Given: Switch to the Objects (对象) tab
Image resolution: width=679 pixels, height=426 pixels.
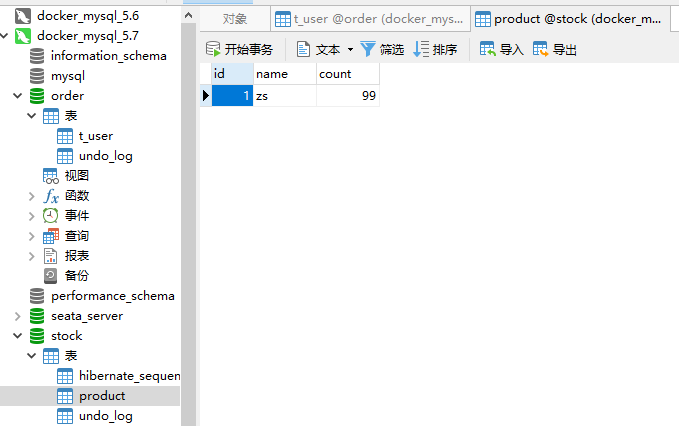Looking at the screenshot, I should (235, 19).
